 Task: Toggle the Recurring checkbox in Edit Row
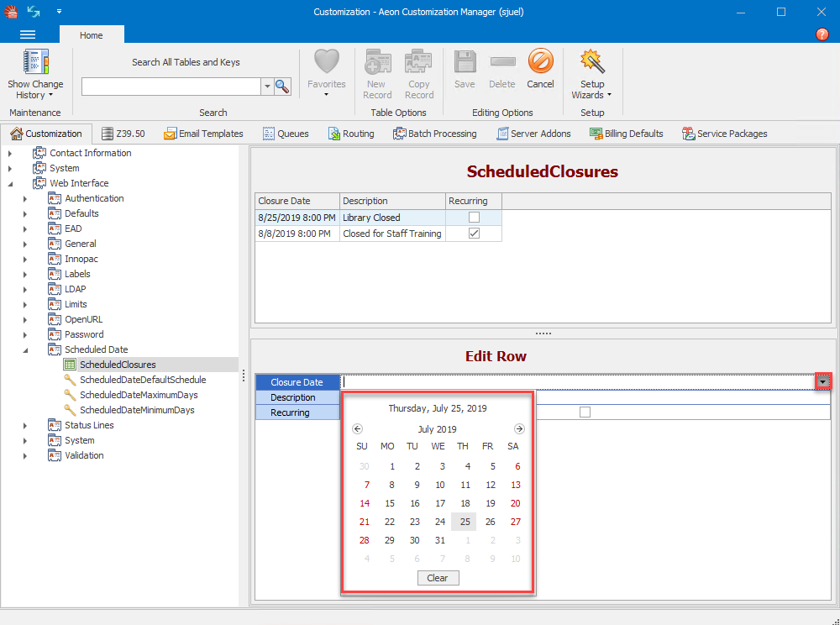click(x=585, y=412)
